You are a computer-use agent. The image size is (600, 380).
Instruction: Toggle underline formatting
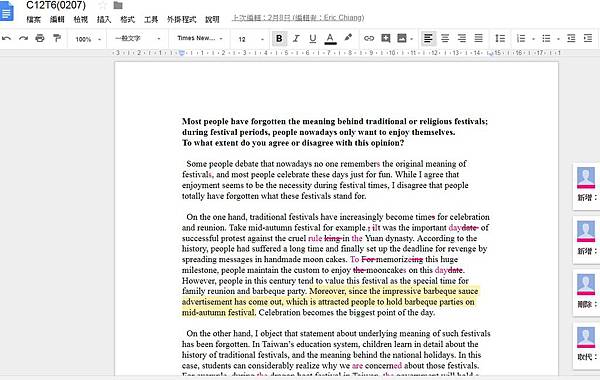(x=313, y=38)
